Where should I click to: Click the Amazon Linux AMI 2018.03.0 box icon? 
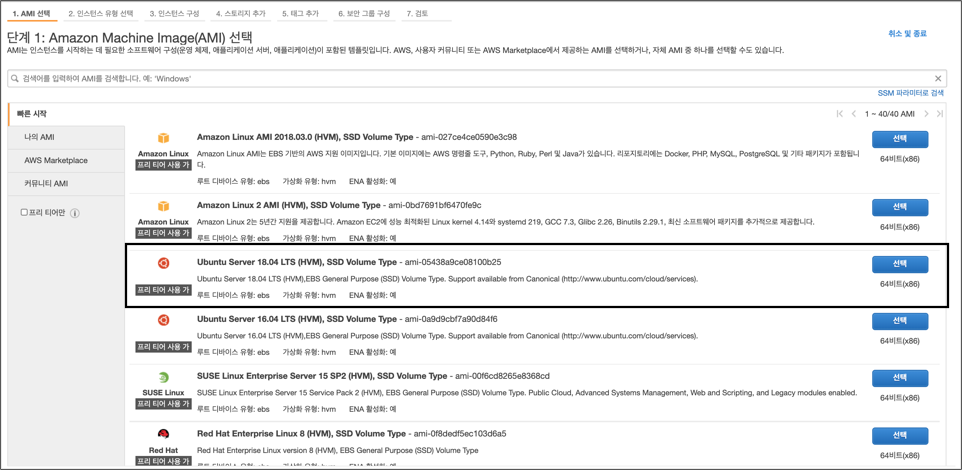click(163, 138)
